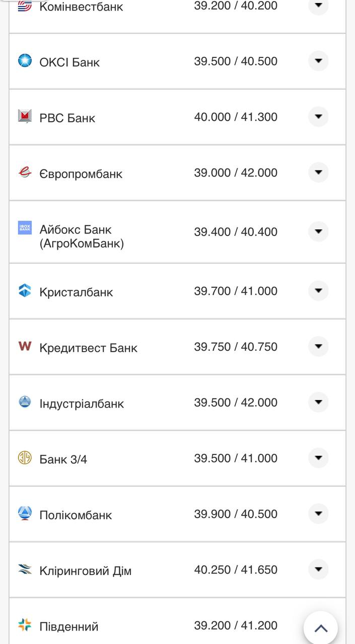Click the Європромбанк logo icon

(x=25, y=173)
